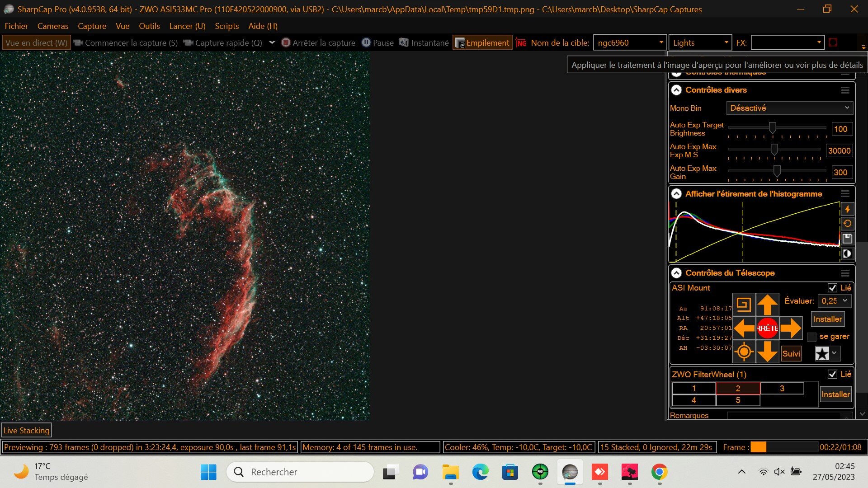Enable the 'se garer' park checkbox
Viewport: 868px width, 488px height.
[812, 337]
